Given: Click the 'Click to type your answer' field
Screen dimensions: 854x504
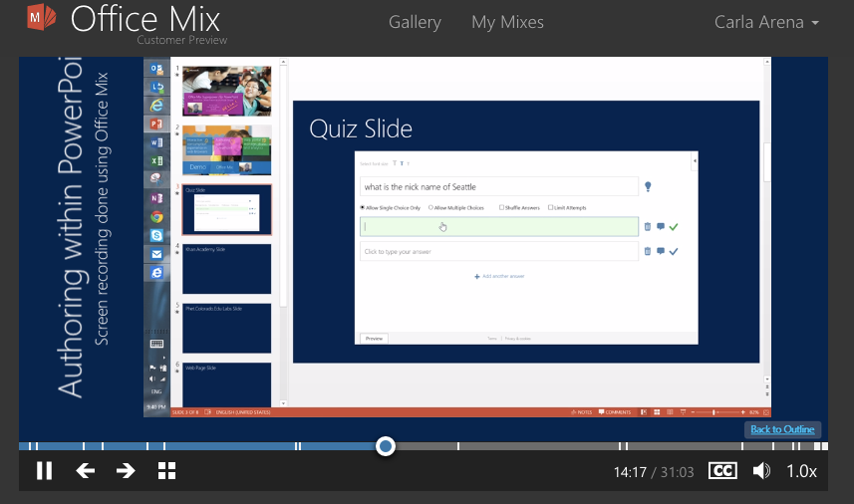Looking at the screenshot, I should pos(499,251).
